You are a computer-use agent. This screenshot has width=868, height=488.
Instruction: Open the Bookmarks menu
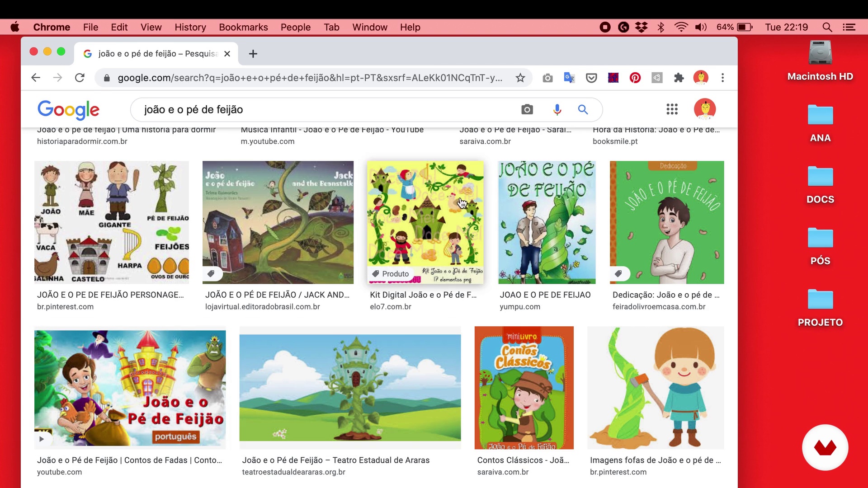(243, 27)
